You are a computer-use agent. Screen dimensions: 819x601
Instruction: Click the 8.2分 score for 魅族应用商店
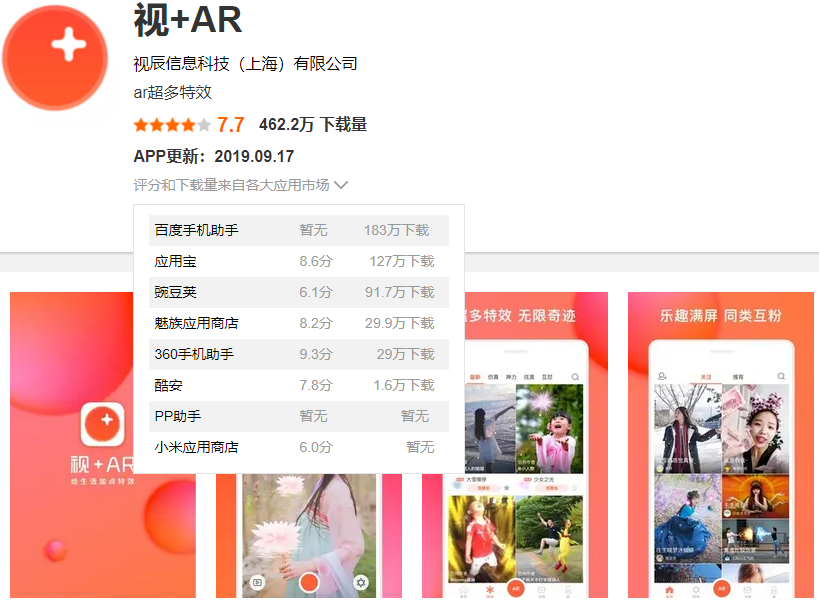[315, 323]
